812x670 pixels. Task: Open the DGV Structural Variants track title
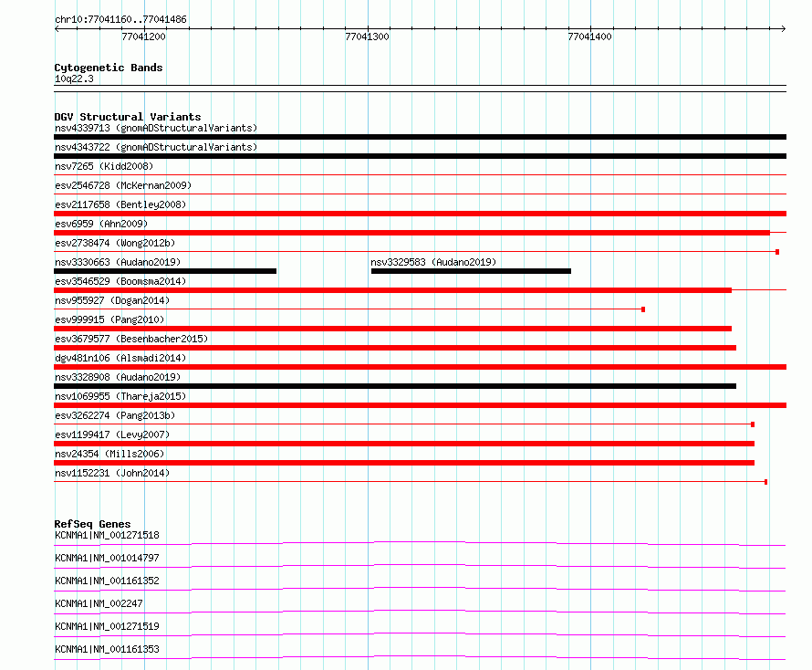click(128, 117)
